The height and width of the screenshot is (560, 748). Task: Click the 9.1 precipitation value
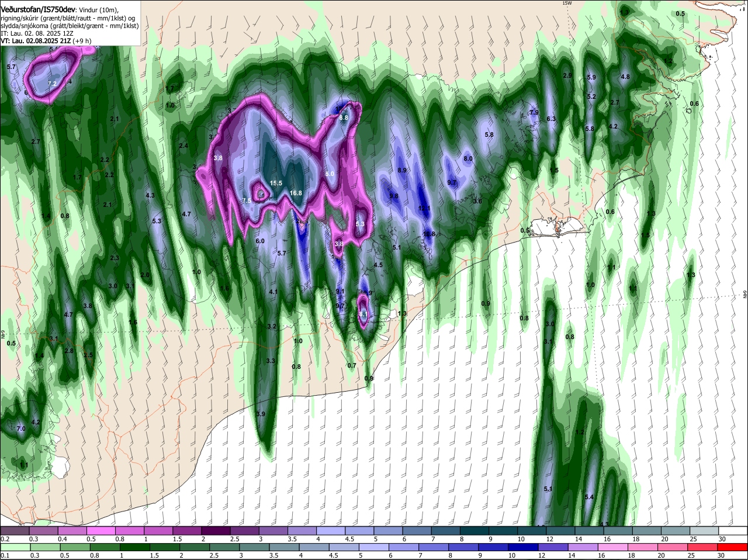point(340,291)
